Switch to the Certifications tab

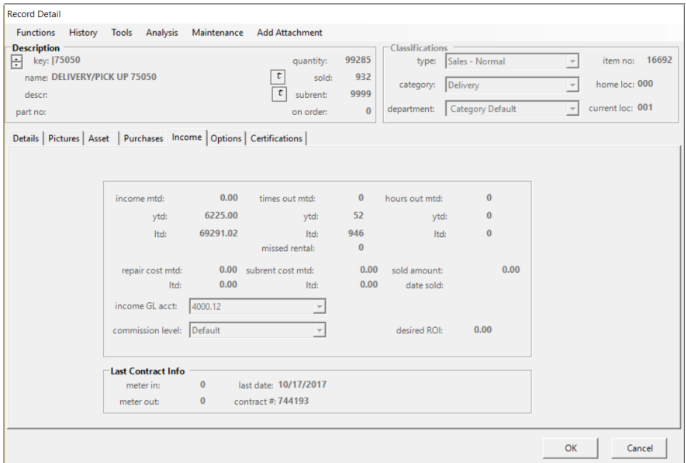(276, 139)
